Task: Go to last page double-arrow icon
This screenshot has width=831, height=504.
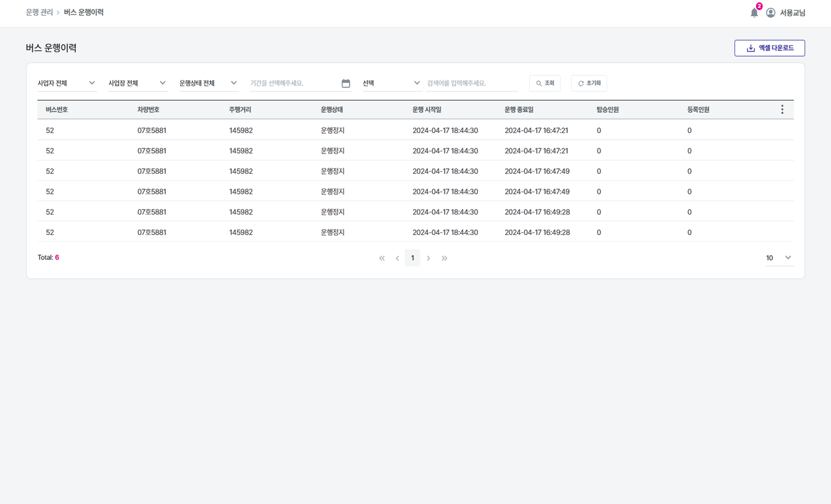Action: [x=445, y=258]
